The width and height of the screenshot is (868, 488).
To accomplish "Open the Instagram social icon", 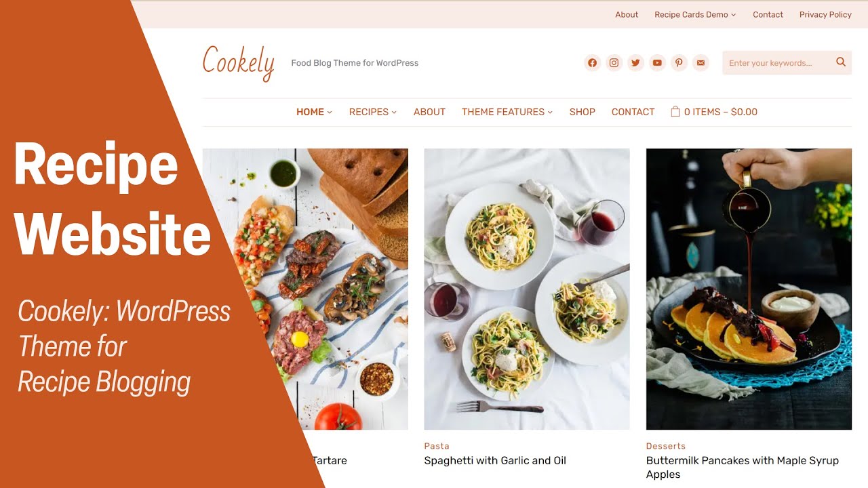I will click(x=614, y=63).
